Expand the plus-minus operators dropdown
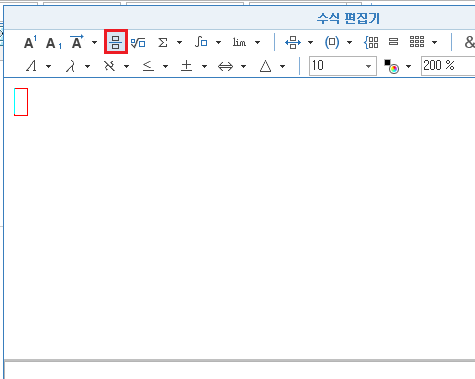475x379 pixels. point(204,66)
